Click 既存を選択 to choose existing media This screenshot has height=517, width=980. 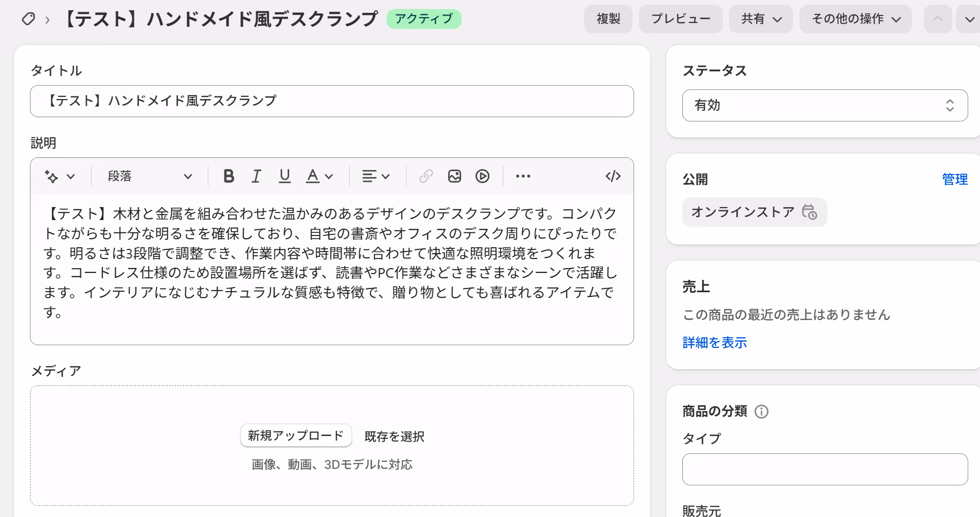pos(394,436)
